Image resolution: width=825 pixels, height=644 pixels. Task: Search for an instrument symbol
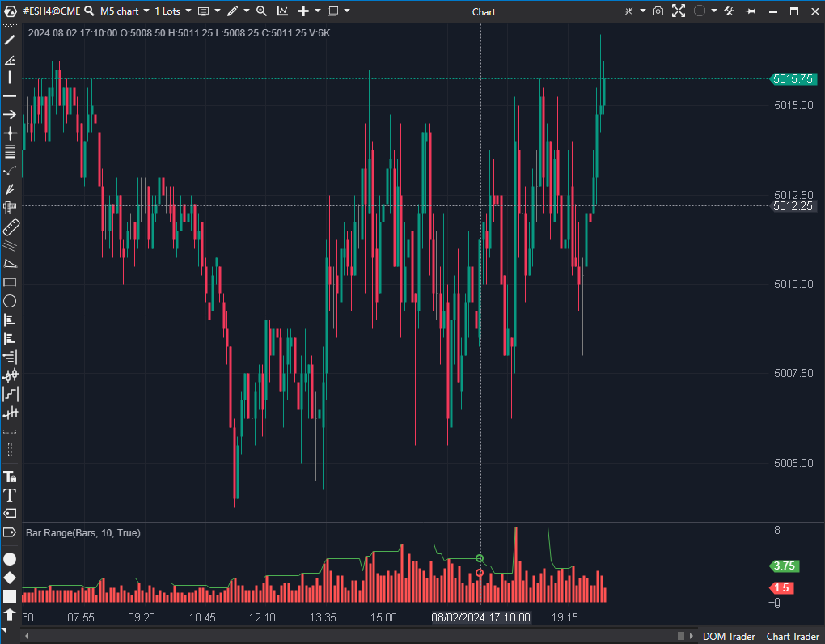click(90, 11)
